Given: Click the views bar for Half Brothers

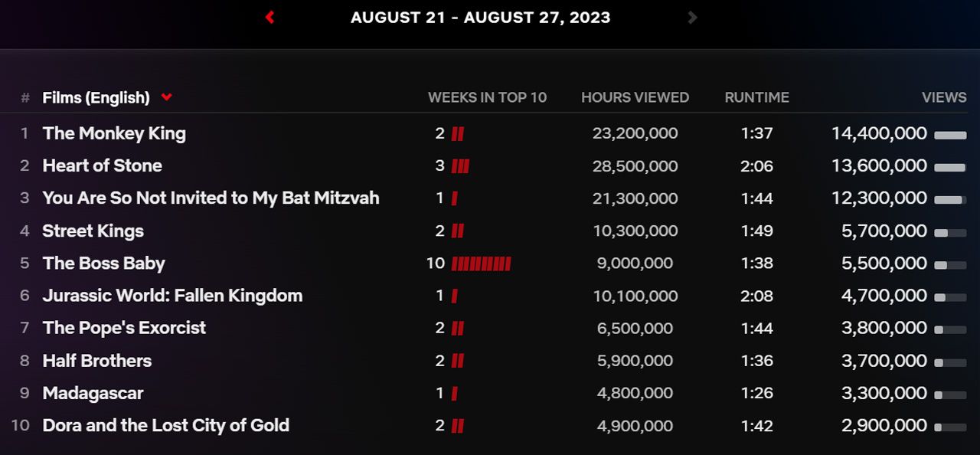Looking at the screenshot, I should (x=950, y=362).
